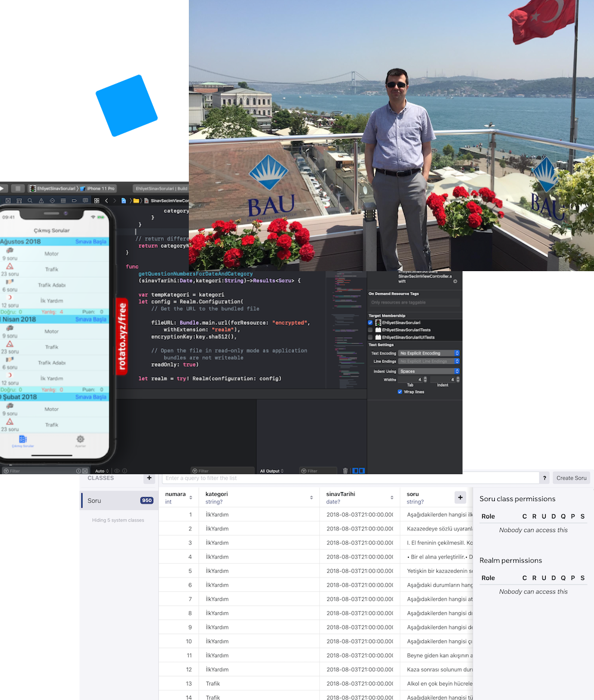Viewport: 594px width, 700px height.
Task: Click the editor back navigation arrow
Action: [x=106, y=201]
